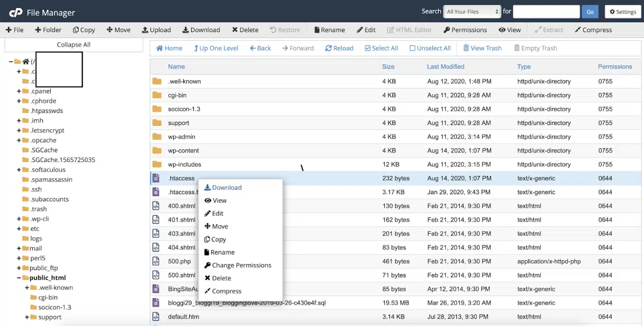Choose Copy in the context menu
Viewport: 644px width, 326px height.
215,239
